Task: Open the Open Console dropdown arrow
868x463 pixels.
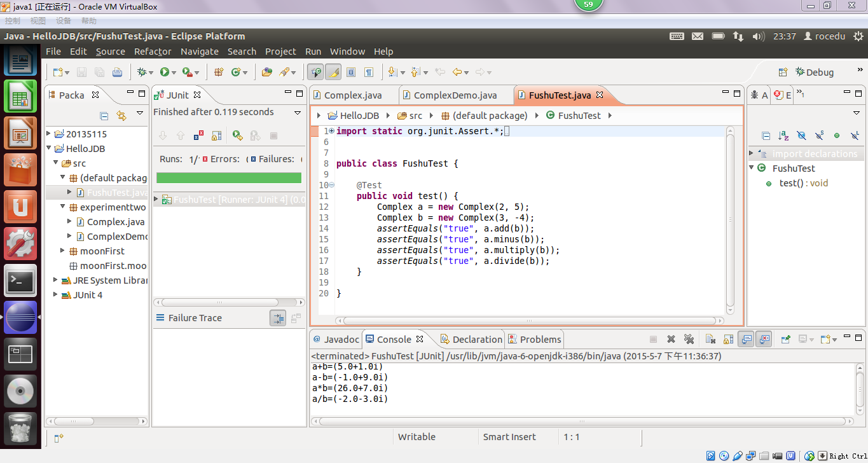Action: pos(834,340)
